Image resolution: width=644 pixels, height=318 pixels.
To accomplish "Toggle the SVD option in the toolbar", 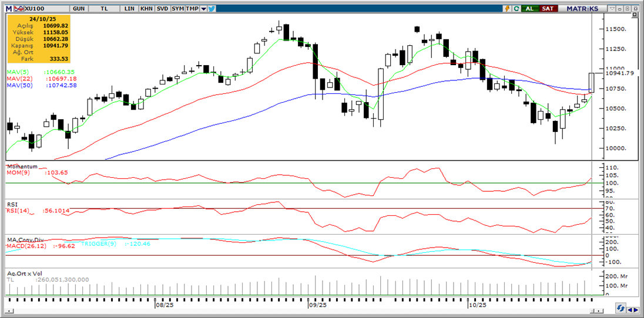I will point(162,9).
